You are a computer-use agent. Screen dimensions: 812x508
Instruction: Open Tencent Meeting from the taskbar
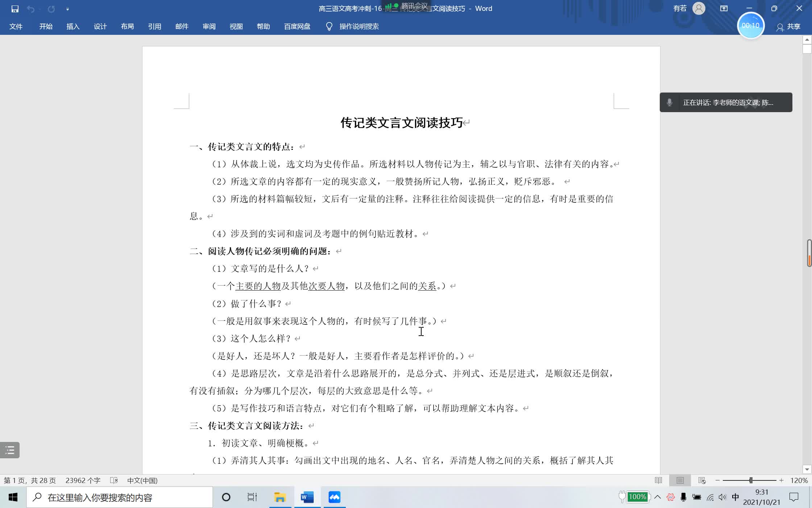tap(334, 497)
